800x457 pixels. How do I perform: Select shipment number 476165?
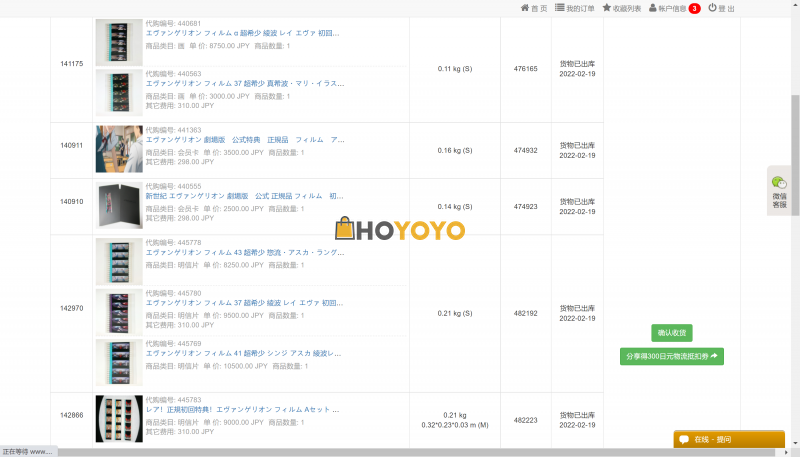tap(526, 68)
